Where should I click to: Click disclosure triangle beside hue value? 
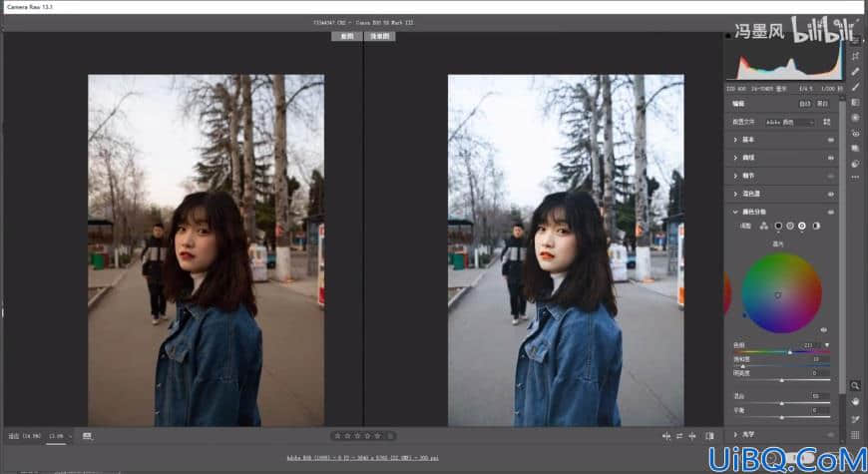coord(827,345)
